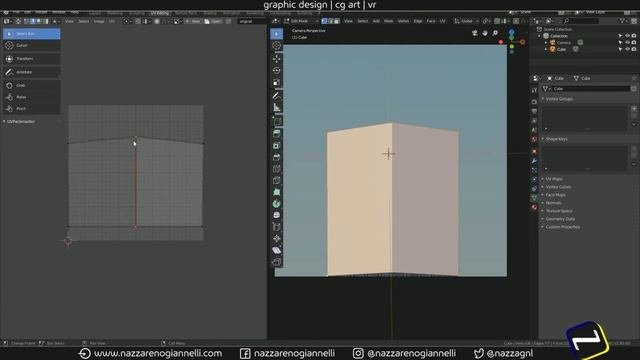Screen dimensions: 640x360
Task: Open the Material properties tab icon
Action: pyautogui.click(x=534, y=207)
